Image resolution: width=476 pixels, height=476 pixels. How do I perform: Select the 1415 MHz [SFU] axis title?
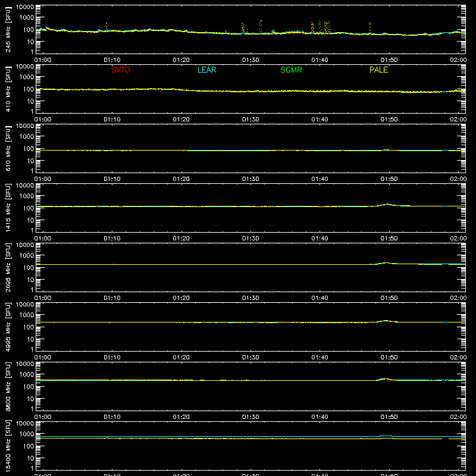tap(8, 208)
